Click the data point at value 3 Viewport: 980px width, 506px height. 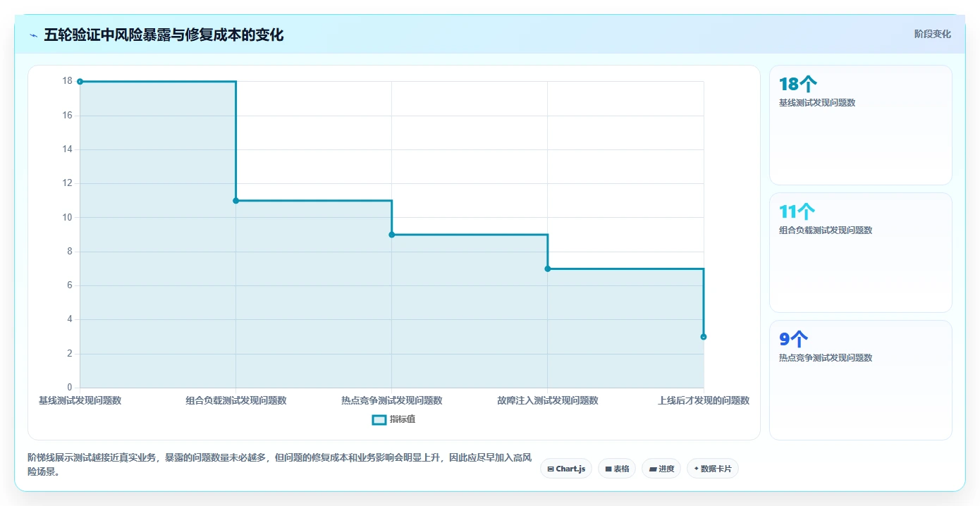click(x=704, y=337)
